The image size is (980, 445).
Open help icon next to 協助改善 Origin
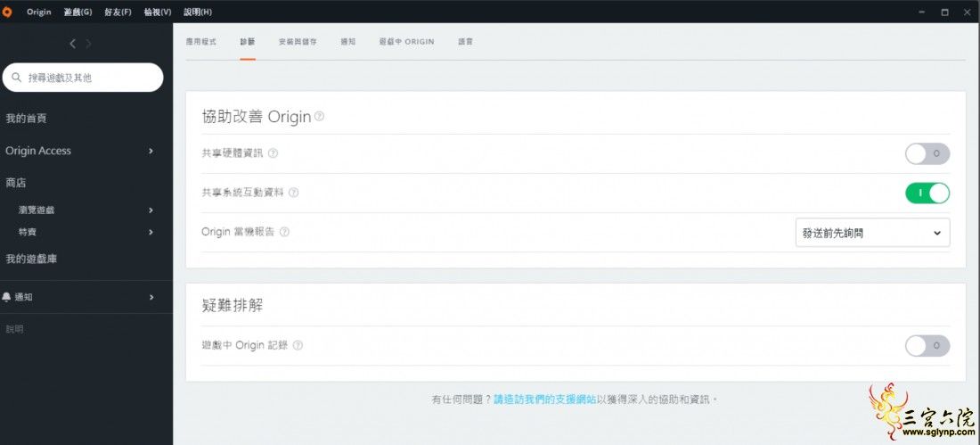(x=319, y=116)
